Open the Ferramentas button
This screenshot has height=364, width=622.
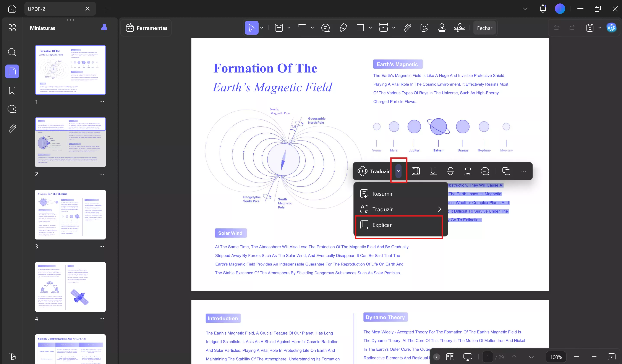(147, 28)
